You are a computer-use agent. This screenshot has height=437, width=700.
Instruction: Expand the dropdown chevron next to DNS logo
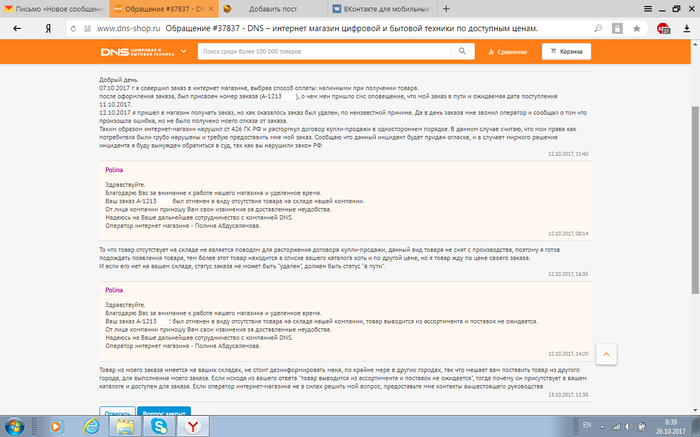pos(183,51)
